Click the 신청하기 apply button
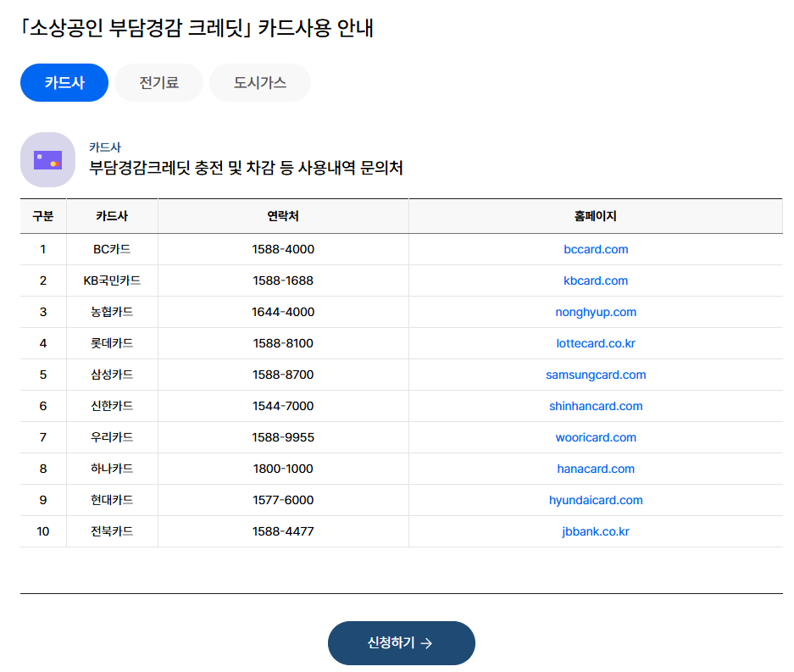 pos(401,643)
